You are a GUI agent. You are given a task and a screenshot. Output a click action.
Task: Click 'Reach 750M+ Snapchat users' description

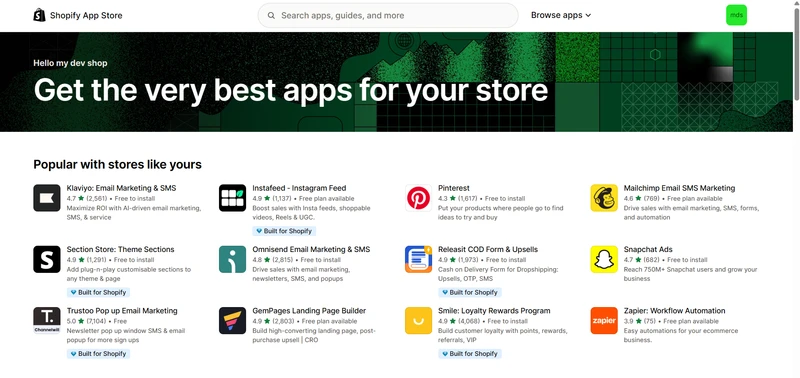(690, 274)
